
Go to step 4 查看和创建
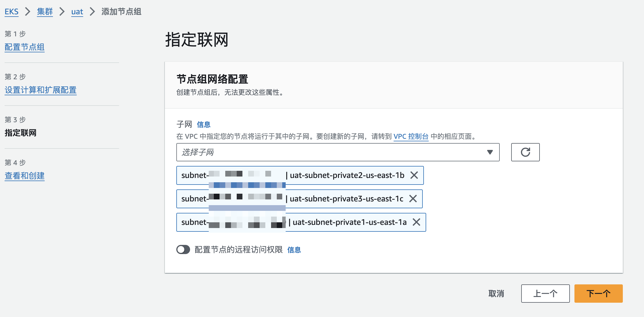coord(25,176)
